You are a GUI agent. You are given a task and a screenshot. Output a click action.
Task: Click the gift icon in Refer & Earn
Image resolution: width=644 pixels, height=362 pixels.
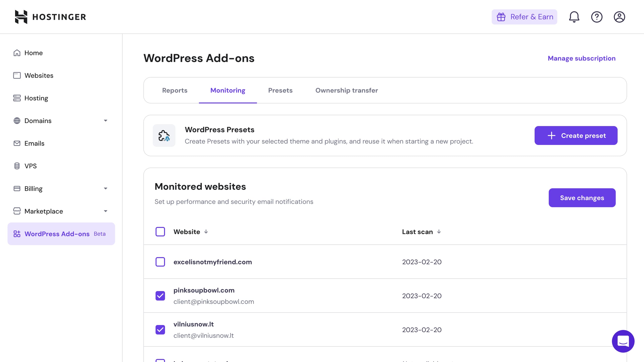point(501,17)
